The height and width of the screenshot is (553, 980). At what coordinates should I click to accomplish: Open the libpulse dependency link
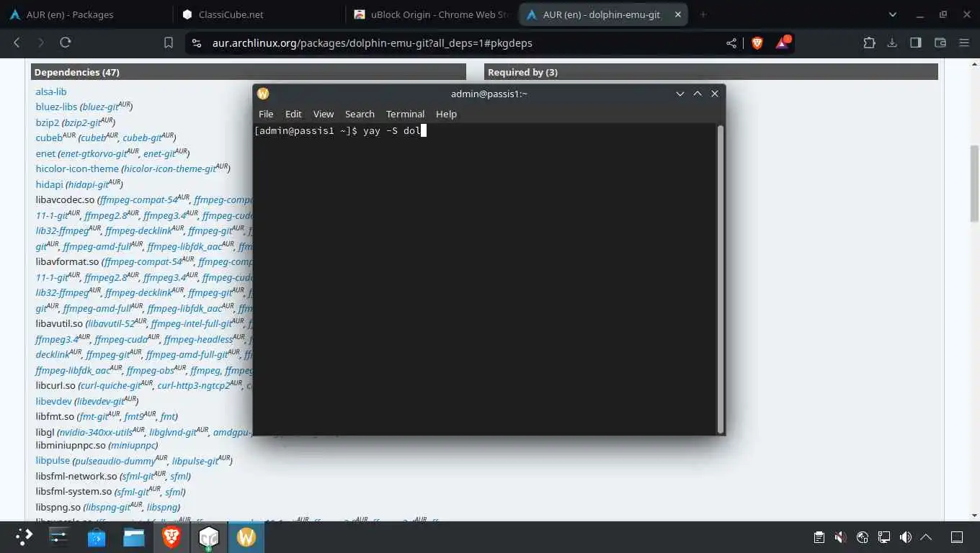pyautogui.click(x=53, y=460)
